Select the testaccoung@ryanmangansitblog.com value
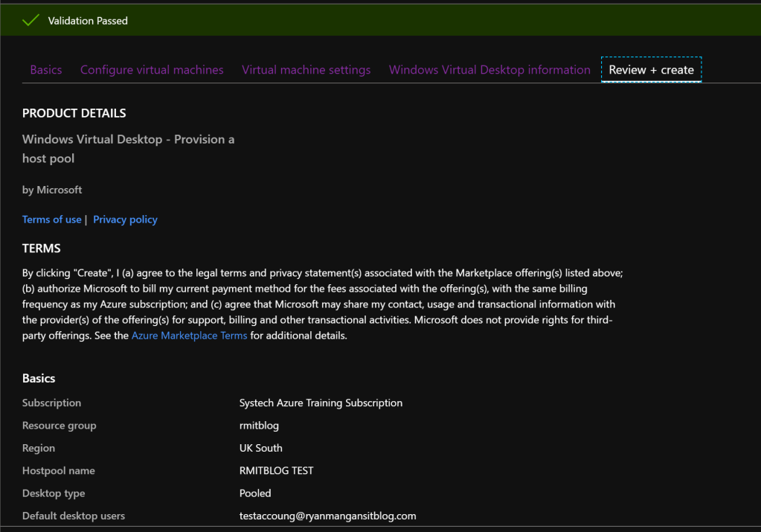This screenshot has height=532, width=761. pyautogui.click(x=327, y=516)
